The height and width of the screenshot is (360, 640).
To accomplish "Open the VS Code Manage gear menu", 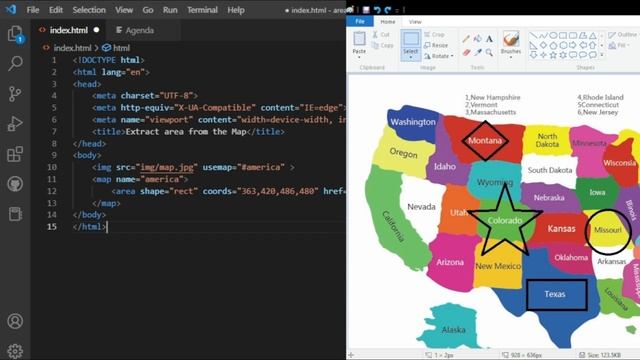I will click(x=15, y=351).
